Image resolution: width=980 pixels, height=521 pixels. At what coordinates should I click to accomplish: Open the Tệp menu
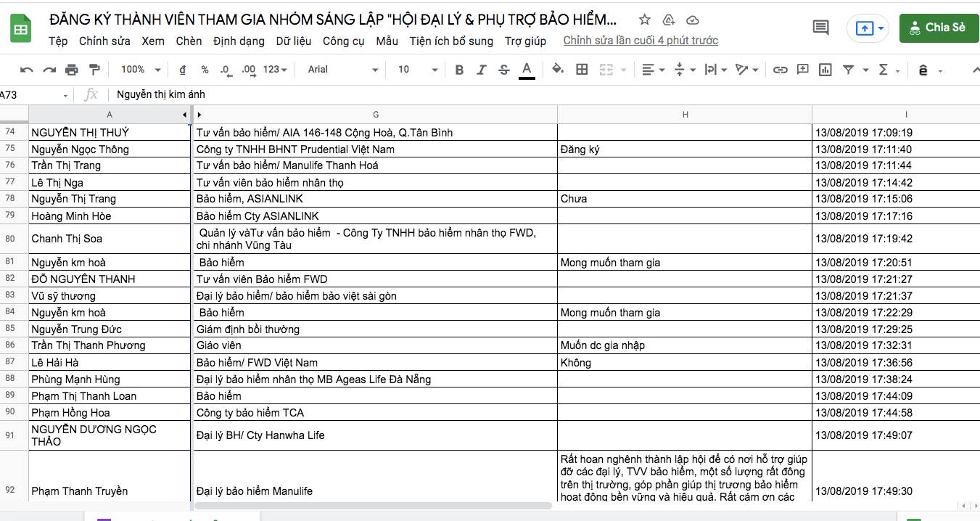58,41
